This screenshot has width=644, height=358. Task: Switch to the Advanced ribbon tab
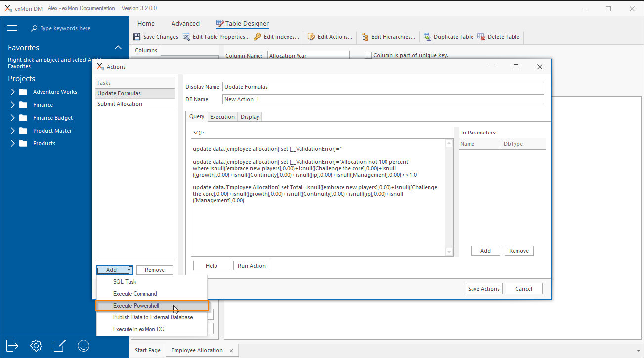[x=185, y=23]
